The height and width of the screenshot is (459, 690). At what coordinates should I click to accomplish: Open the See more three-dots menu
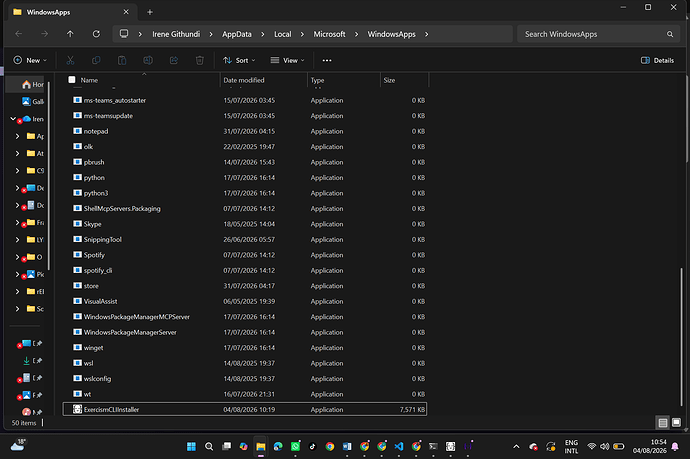click(327, 60)
